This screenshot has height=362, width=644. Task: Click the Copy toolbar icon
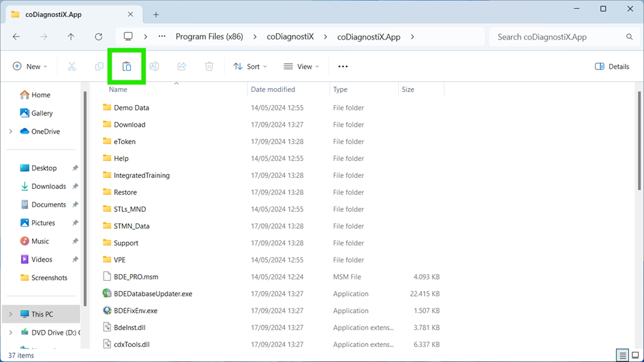pyautogui.click(x=99, y=67)
